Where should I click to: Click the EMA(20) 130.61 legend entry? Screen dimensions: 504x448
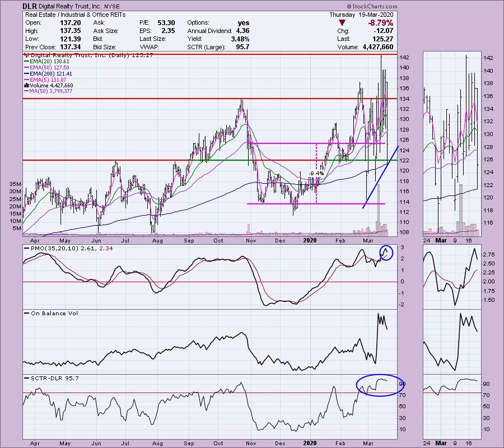pyautogui.click(x=46, y=62)
